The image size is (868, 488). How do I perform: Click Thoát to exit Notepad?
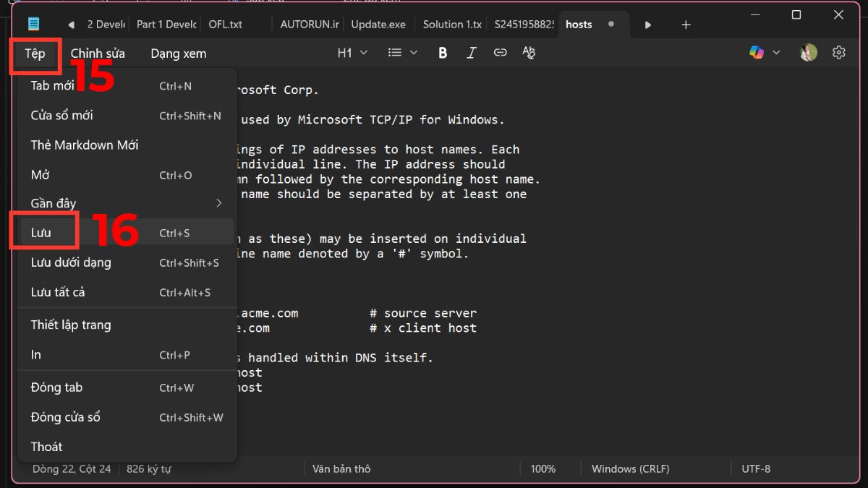click(47, 447)
